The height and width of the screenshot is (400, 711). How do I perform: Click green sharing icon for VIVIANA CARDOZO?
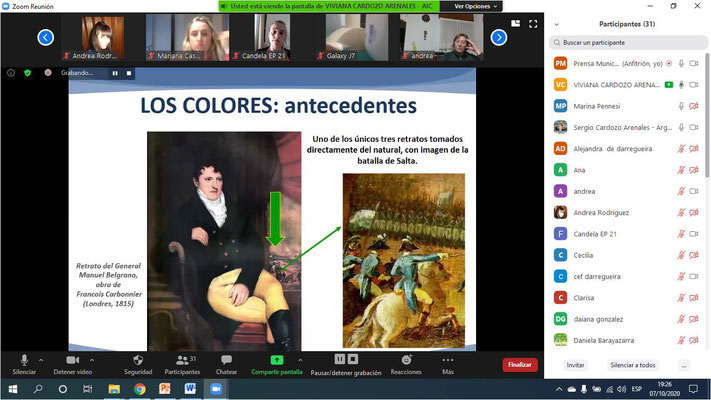(x=669, y=85)
